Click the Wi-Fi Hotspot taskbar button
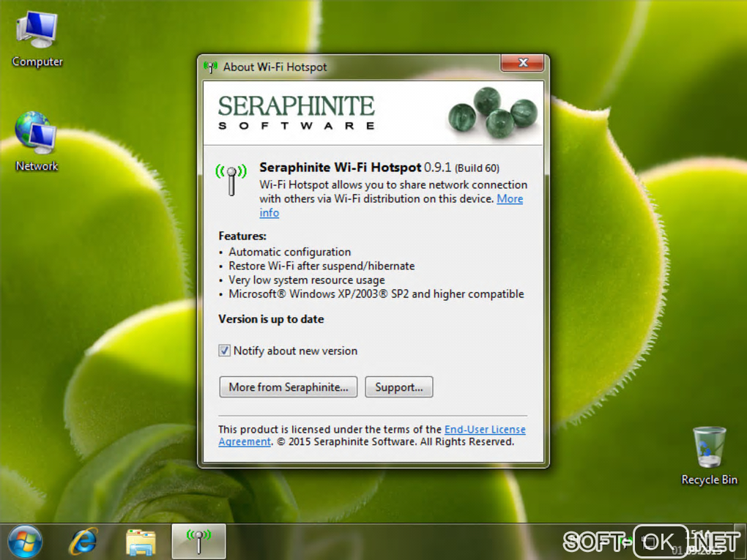The width and height of the screenshot is (747, 560). coord(198,542)
